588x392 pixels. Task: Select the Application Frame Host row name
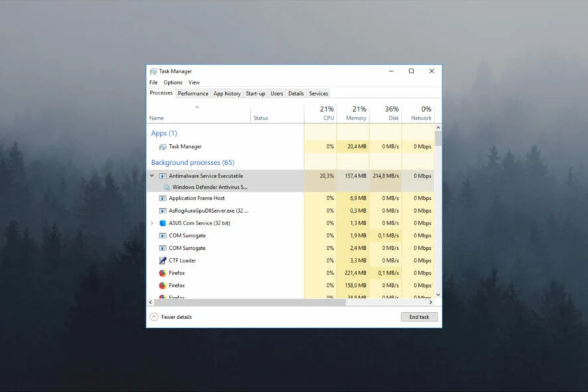click(x=197, y=198)
